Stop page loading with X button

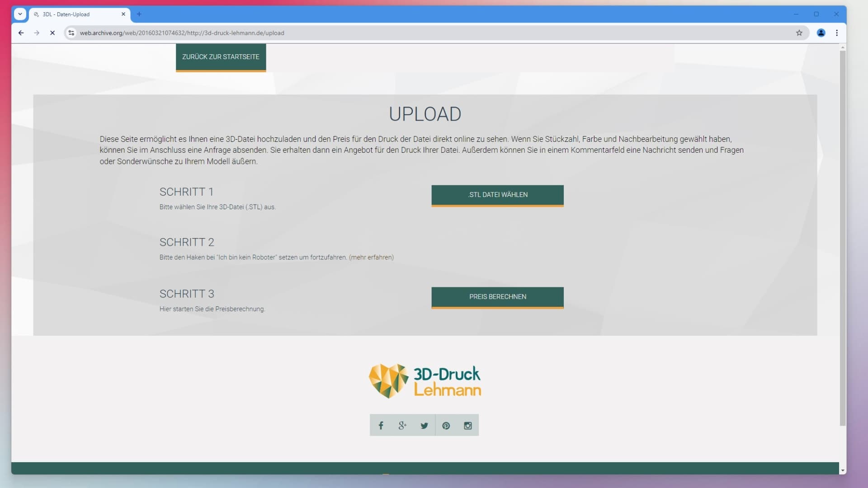pos(52,33)
